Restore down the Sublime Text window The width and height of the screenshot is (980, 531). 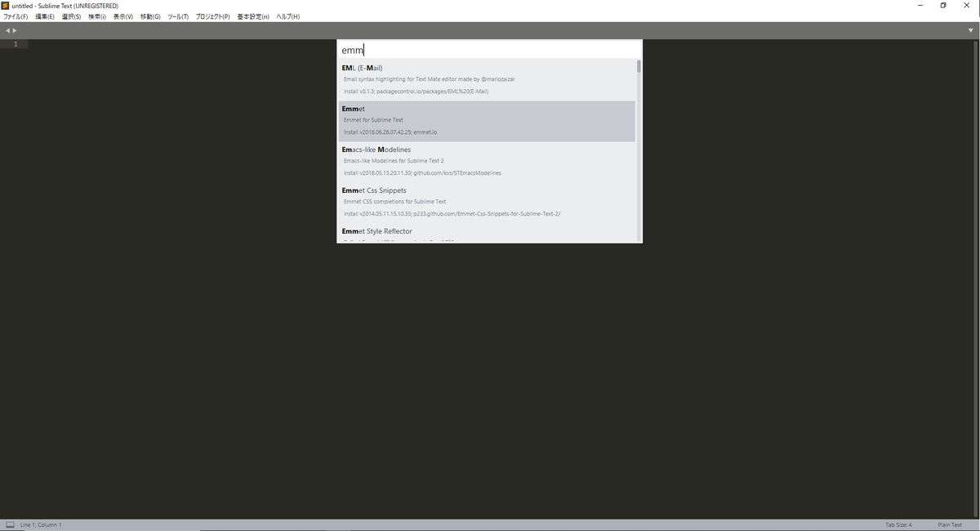click(943, 5)
